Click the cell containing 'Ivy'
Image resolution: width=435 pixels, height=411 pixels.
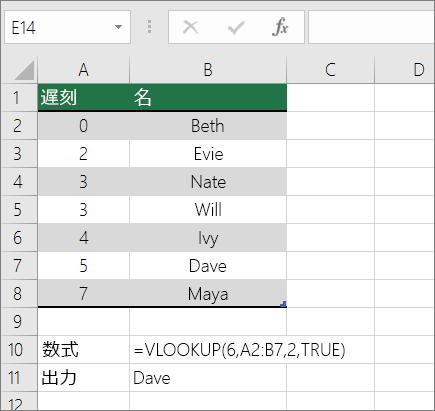point(208,238)
